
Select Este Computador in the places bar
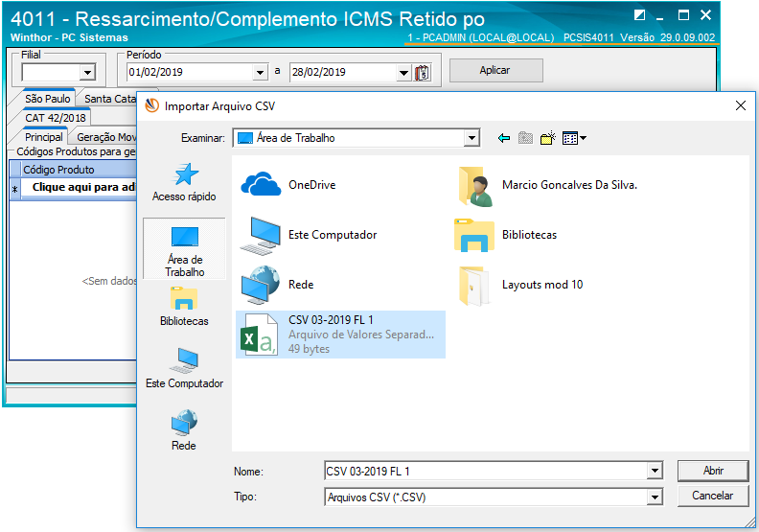(x=184, y=369)
